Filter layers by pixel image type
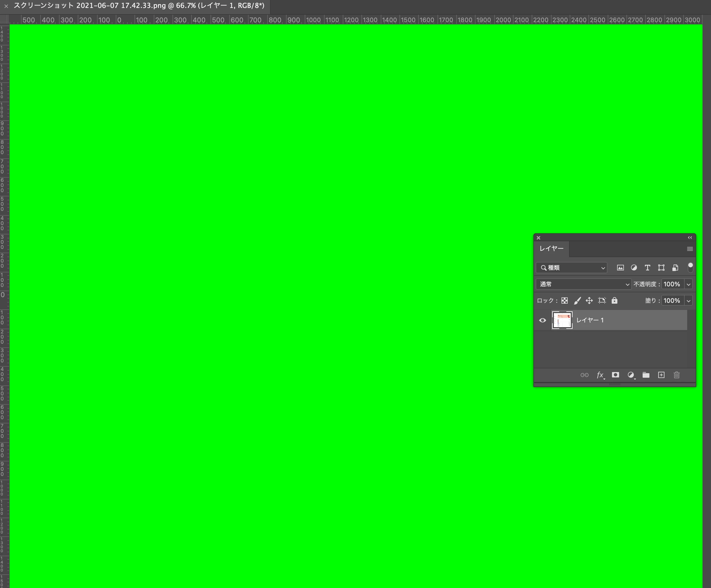 tap(620, 268)
